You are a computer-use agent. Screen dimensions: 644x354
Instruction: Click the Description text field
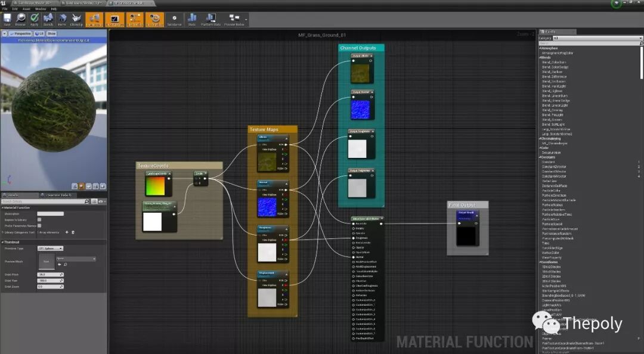pos(51,214)
